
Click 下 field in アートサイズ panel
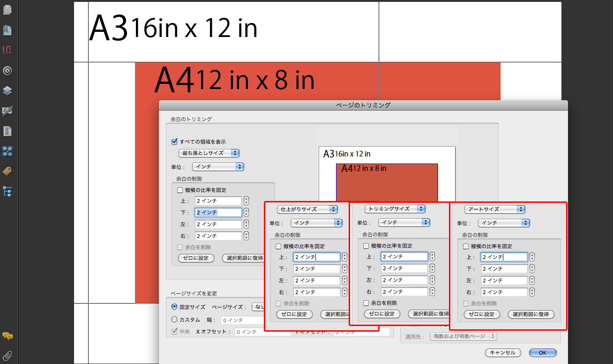[504, 268]
